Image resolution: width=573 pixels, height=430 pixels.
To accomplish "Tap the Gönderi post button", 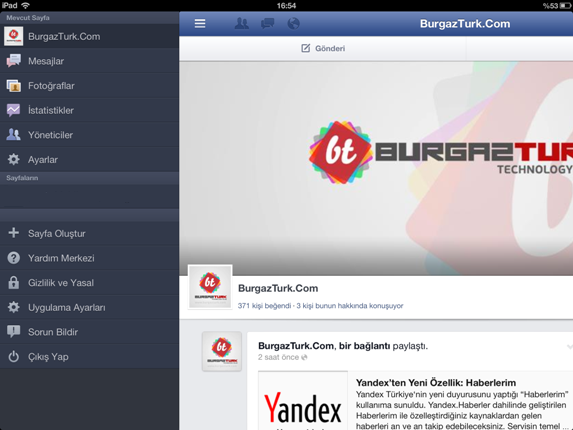I will 323,48.
